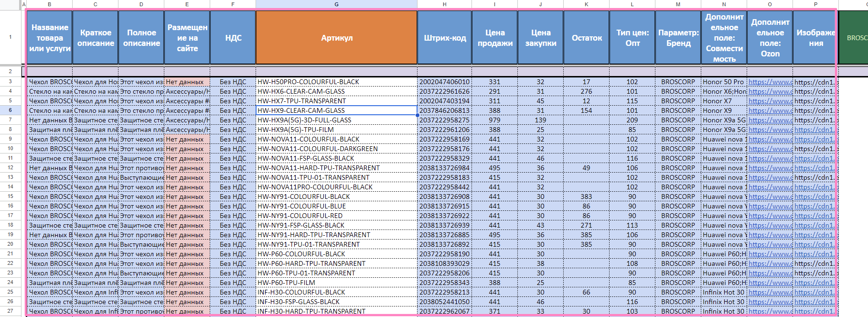Click the Полное описание header cell
Viewport: 868px width, 317px height.
tap(141, 38)
